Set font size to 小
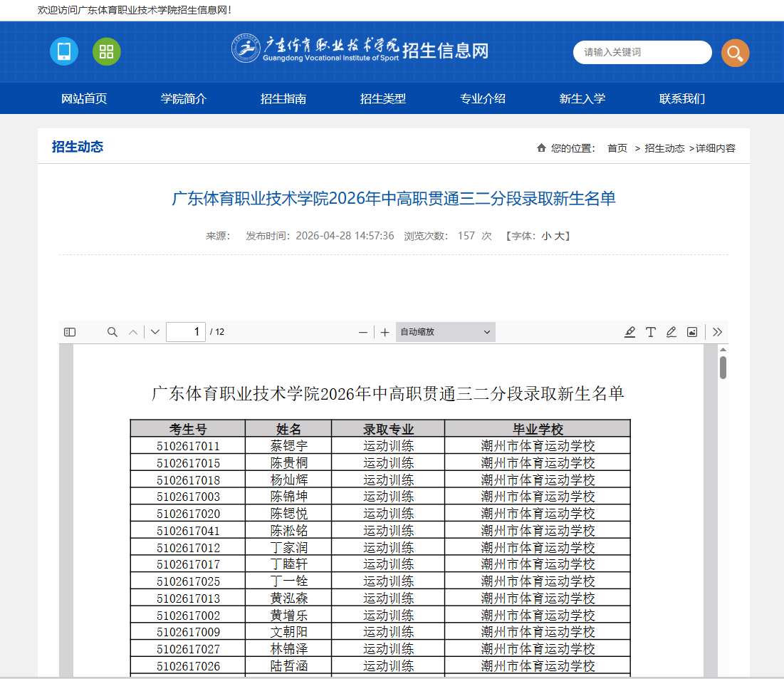Screen dimensions: 784x679 point(546,236)
